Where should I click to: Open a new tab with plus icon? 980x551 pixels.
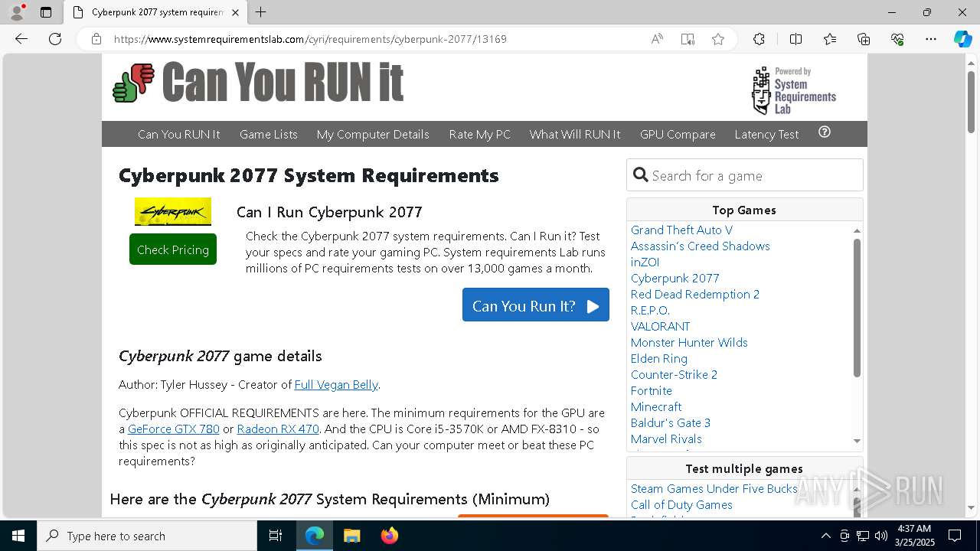260,12
